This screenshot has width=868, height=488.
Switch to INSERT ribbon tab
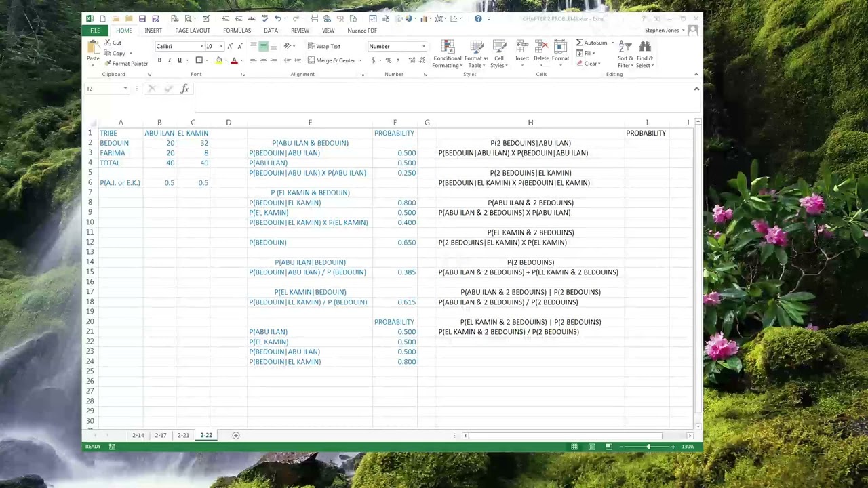tap(153, 30)
